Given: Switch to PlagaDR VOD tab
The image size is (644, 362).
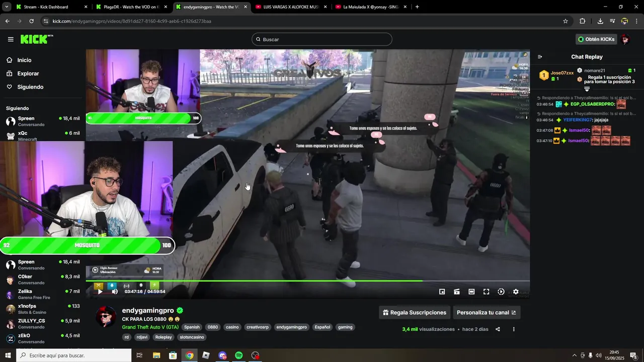Looking at the screenshot, I should point(131,7).
